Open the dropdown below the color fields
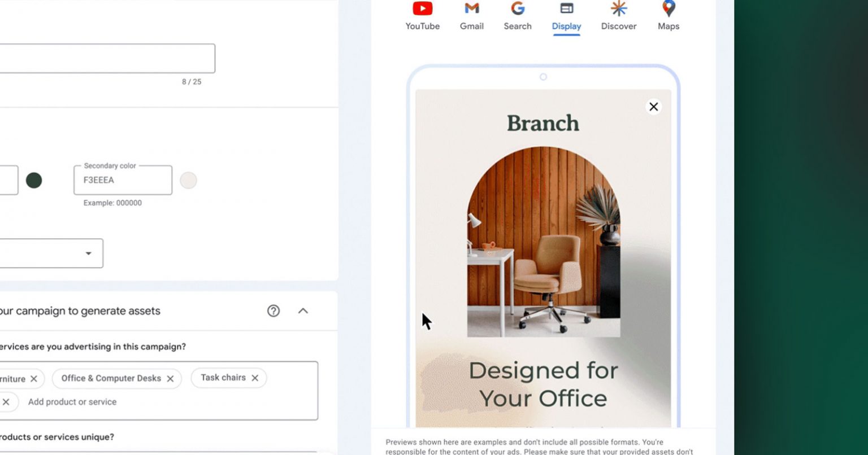Viewport: 868px width, 455px height. [51, 253]
